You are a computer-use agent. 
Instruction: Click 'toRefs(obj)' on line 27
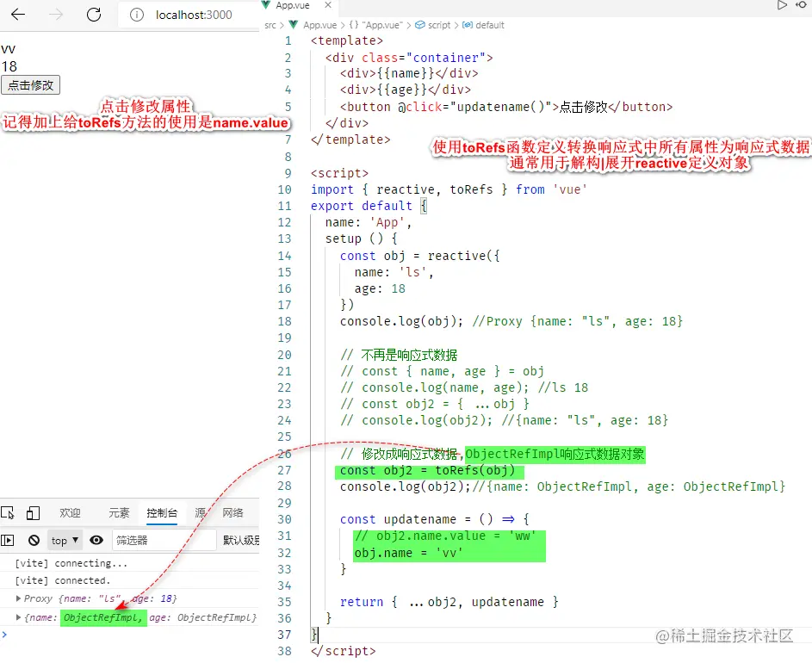[474, 470]
